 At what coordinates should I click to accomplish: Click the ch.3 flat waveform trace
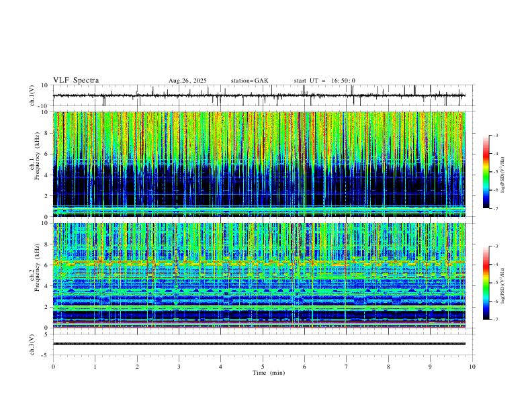pyautogui.click(x=259, y=344)
